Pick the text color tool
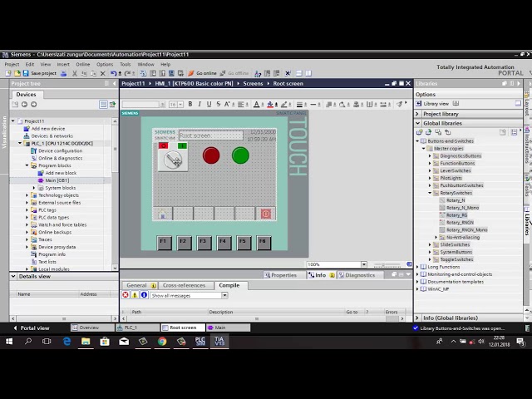This screenshot has height=399, width=532. [257, 104]
